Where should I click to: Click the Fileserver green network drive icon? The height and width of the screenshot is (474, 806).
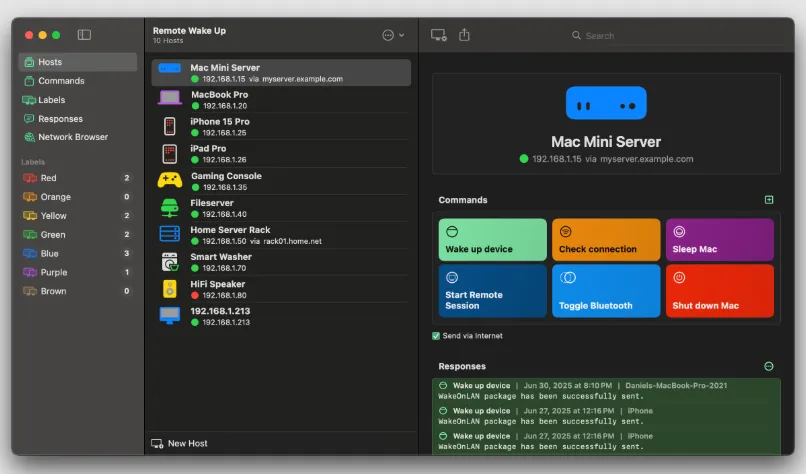click(170, 208)
